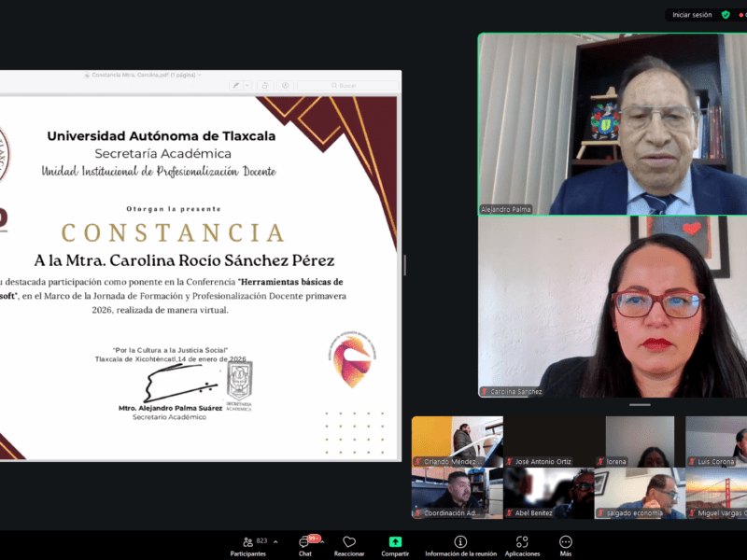The width and height of the screenshot is (747, 560).
Task: Expand the markup pen dropdown arrow
Action: (248, 86)
